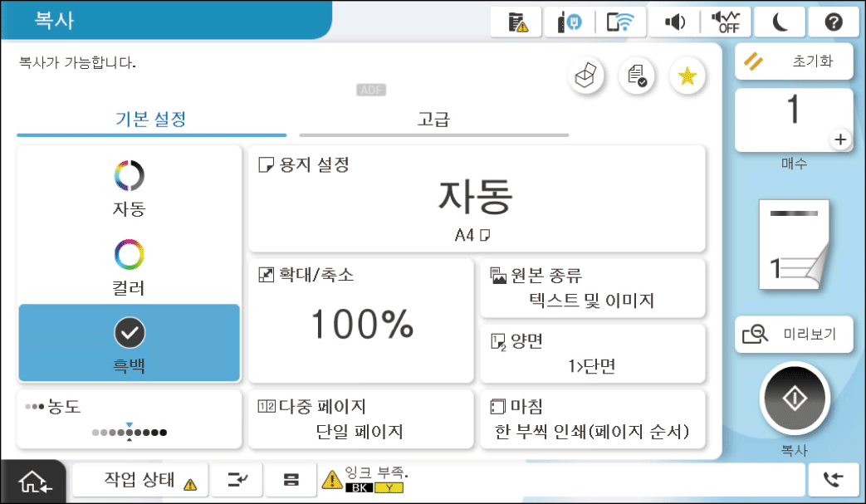The height and width of the screenshot is (504, 866).
Task: Select the 자동 color mode option
Action: pos(129,188)
